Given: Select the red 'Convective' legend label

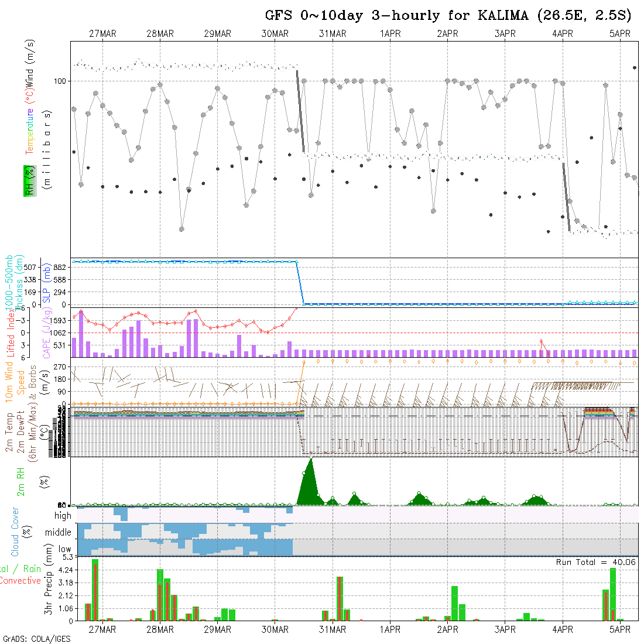Looking at the screenshot, I should [x=20, y=581].
